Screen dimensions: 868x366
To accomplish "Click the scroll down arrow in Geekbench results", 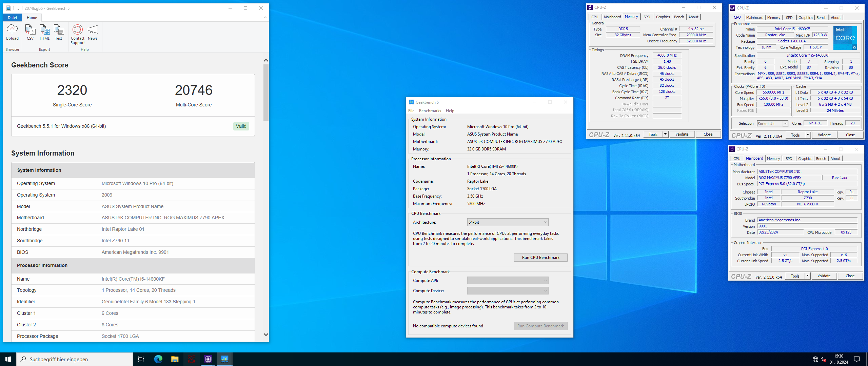I will point(266,334).
